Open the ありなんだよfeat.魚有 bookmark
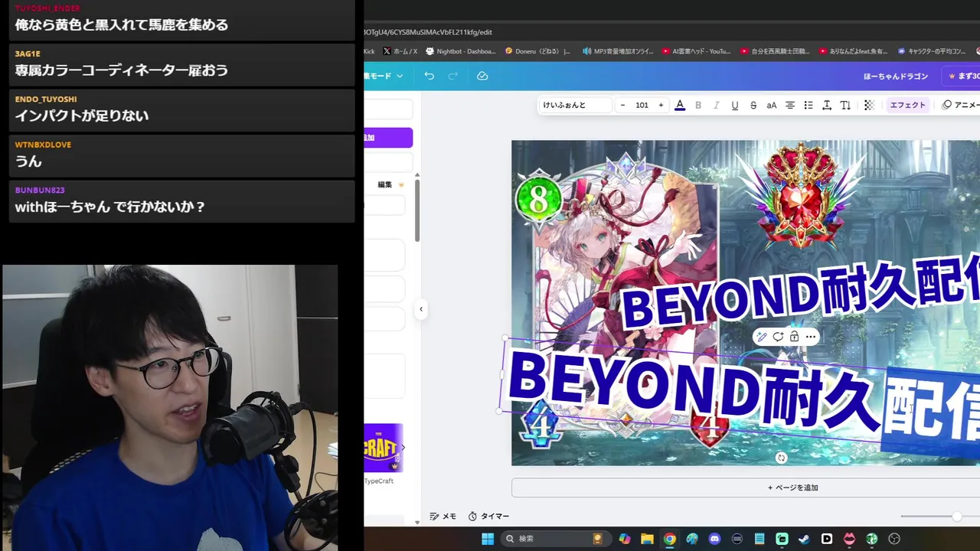This screenshot has width=980, height=551. click(853, 51)
